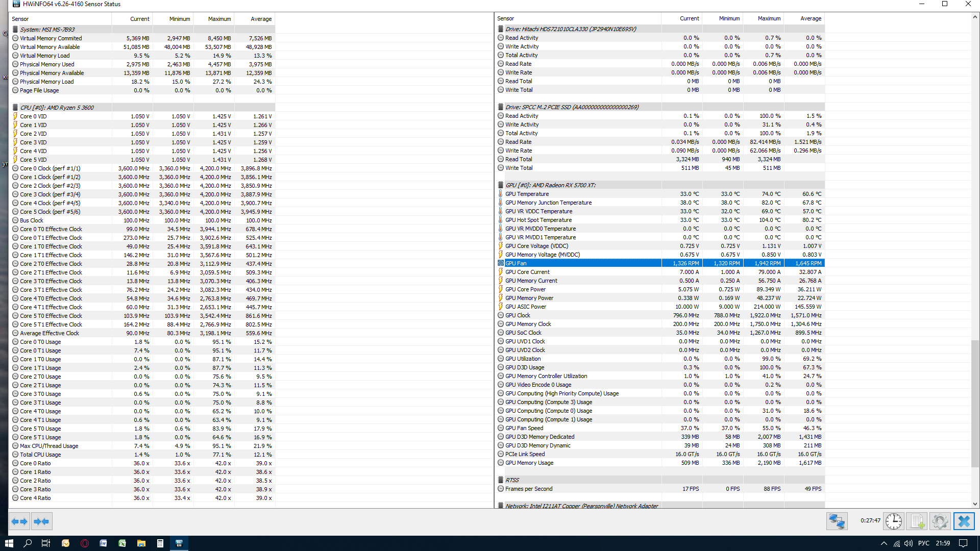The image size is (980, 551).
Task: Open Windows Start menu
Action: 9,543
